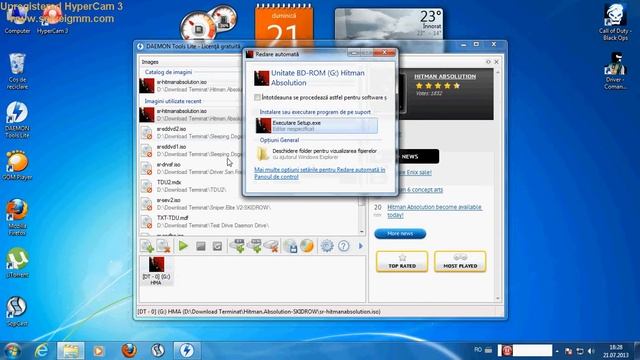Image resolution: width=640 pixels, height=360 pixels.
Task: Click the DAEMON Tools taskbar button
Action: [187, 351]
